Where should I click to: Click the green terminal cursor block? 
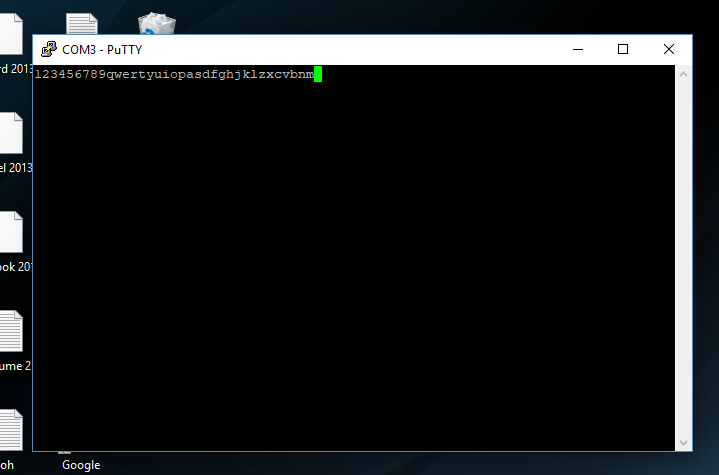coord(318,74)
